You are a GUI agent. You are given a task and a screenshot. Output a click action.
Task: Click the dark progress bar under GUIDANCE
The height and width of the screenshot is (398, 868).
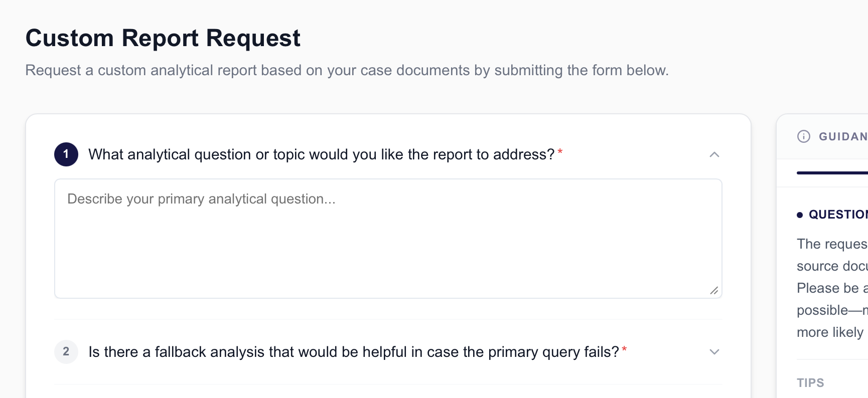832,172
